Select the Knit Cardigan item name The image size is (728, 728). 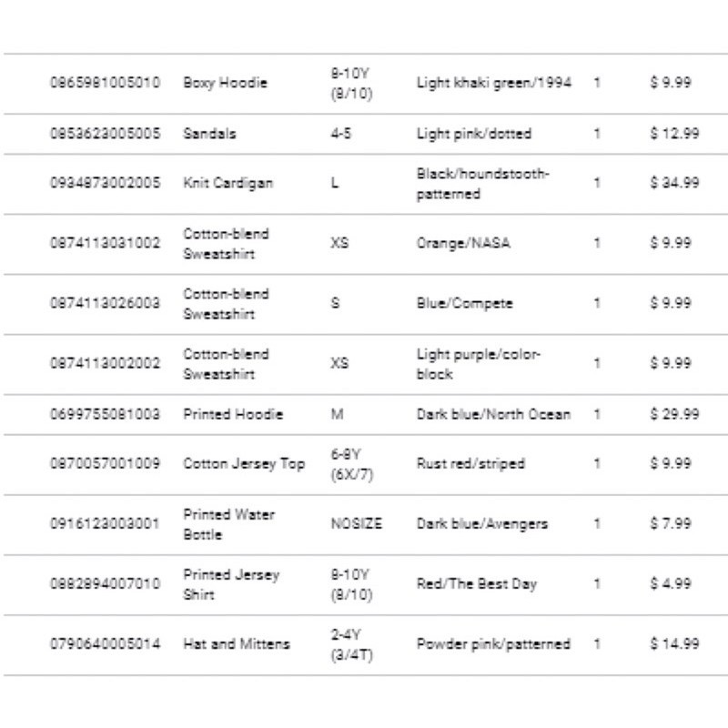tap(228, 183)
